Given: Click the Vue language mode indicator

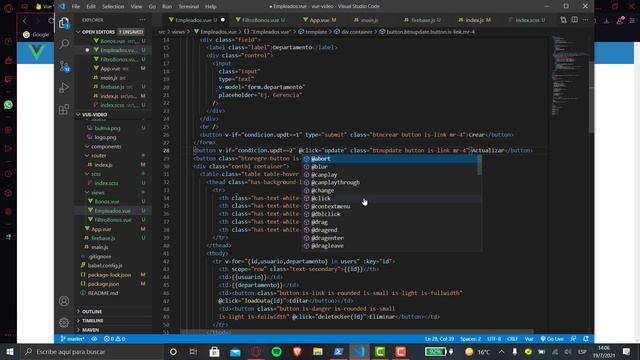Looking at the screenshot, I should pos(529,339).
